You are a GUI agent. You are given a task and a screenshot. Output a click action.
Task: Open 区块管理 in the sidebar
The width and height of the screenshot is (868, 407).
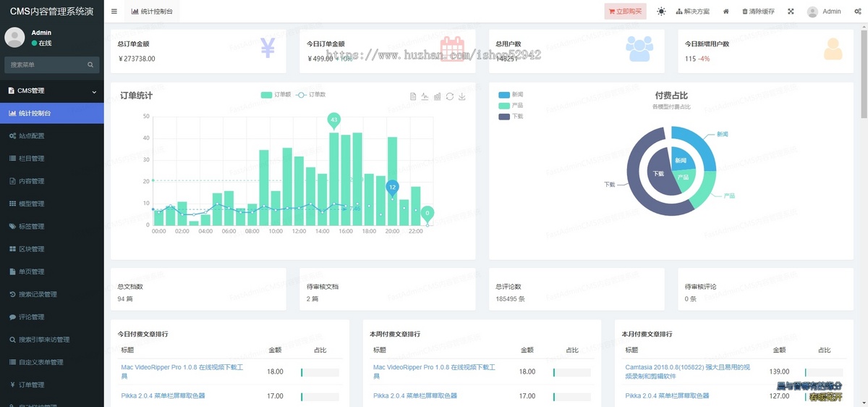[x=52, y=249]
